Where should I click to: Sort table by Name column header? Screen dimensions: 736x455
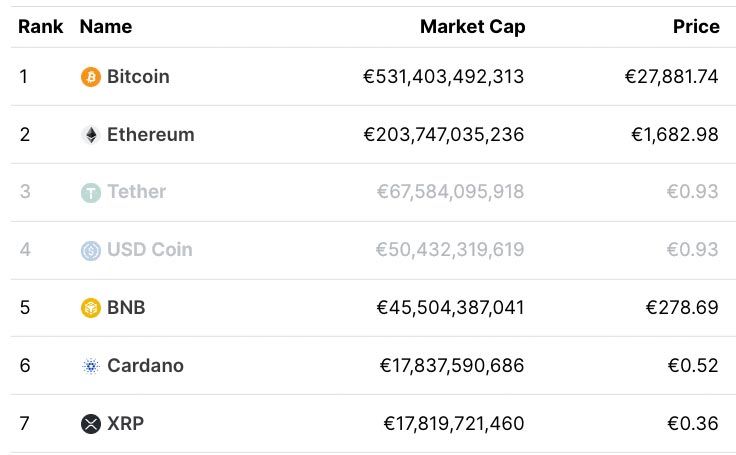coord(106,27)
